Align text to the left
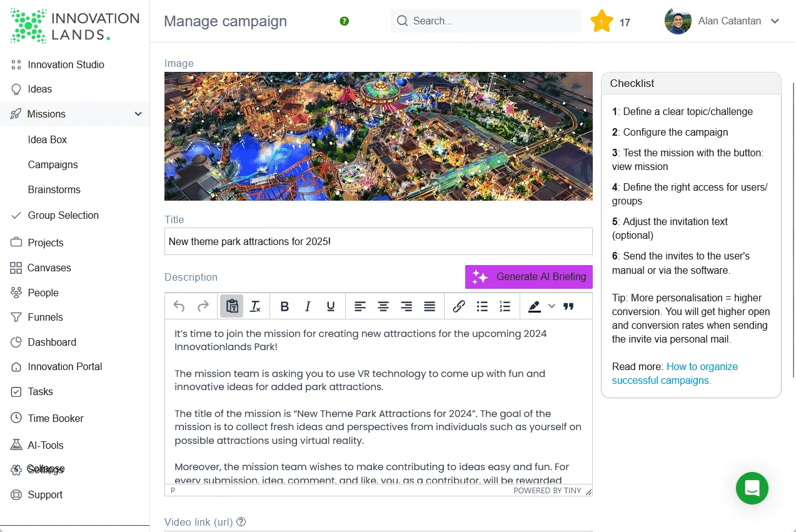The height and width of the screenshot is (532, 796). point(360,306)
